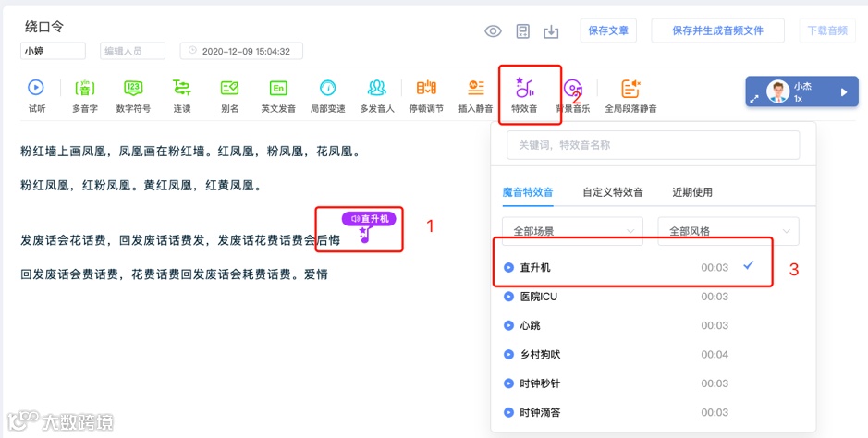Play the 直升机 sound effect preview
Viewport: 868px width, 438px height.
(x=508, y=268)
